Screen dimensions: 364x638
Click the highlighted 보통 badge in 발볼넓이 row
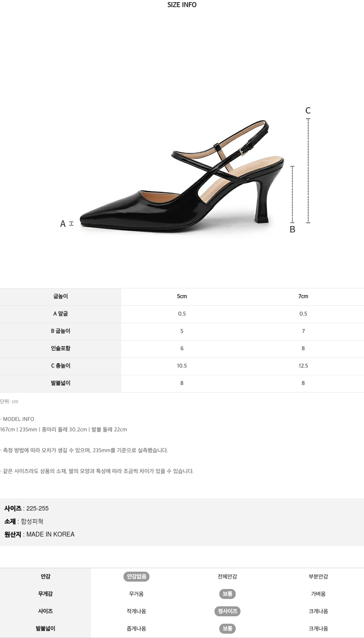227,628
